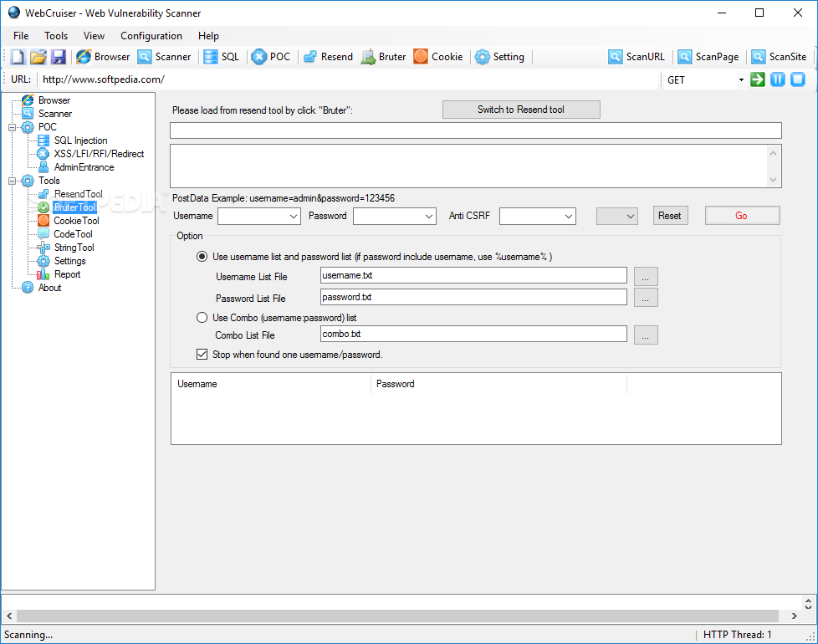This screenshot has height=644, width=818.
Task: Open the View menu
Action: [94, 36]
